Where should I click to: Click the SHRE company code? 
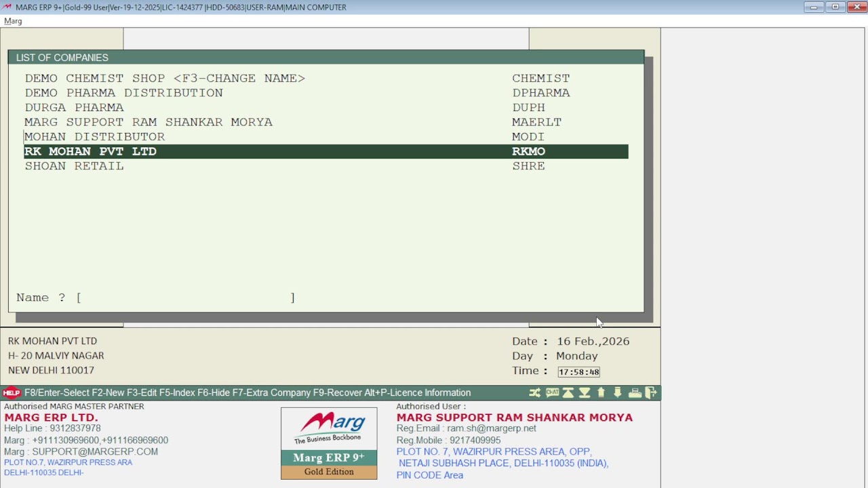click(x=528, y=166)
